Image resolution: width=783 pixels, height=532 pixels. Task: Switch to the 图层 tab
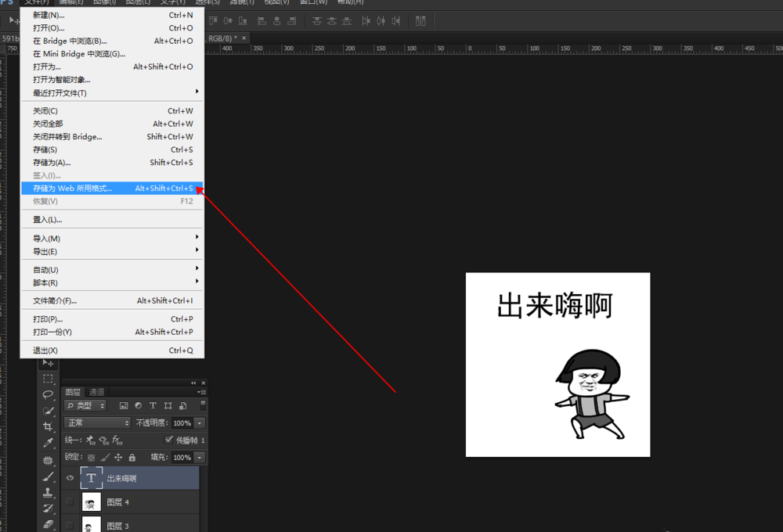[x=73, y=392]
